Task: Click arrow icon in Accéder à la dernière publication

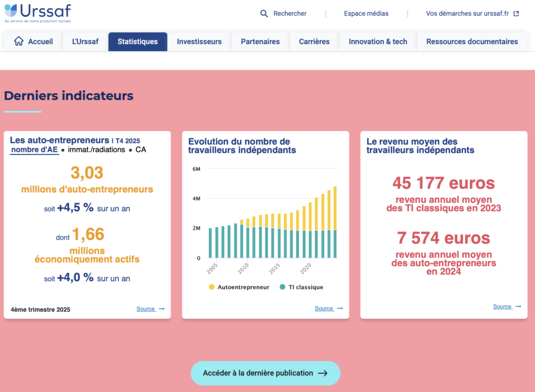Action: pyautogui.click(x=323, y=373)
